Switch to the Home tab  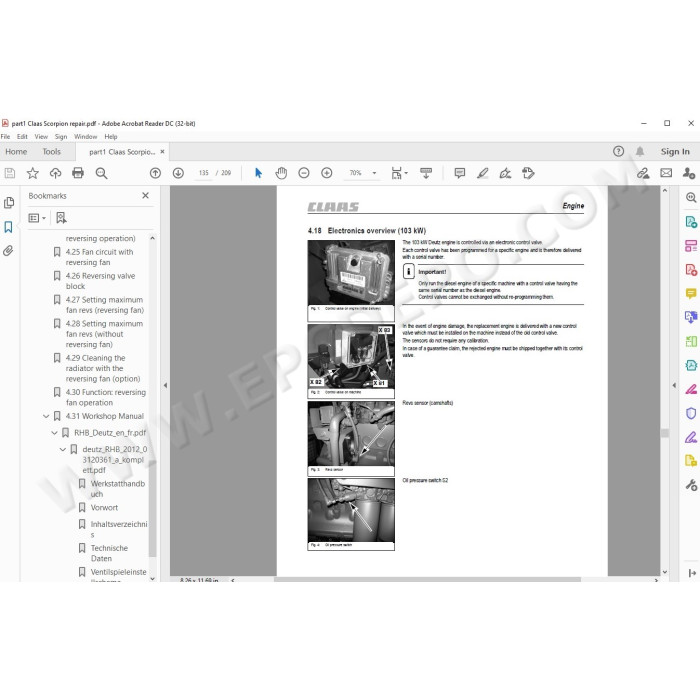click(16, 152)
